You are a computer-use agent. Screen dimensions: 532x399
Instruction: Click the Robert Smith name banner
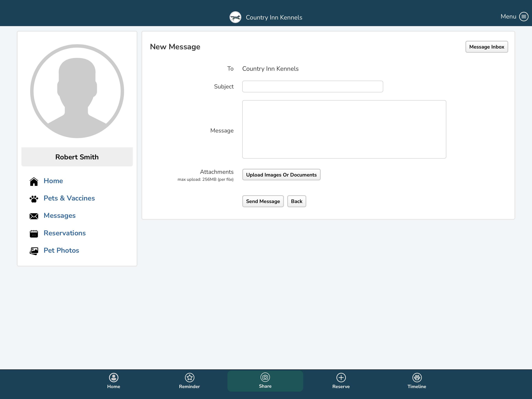(77, 157)
